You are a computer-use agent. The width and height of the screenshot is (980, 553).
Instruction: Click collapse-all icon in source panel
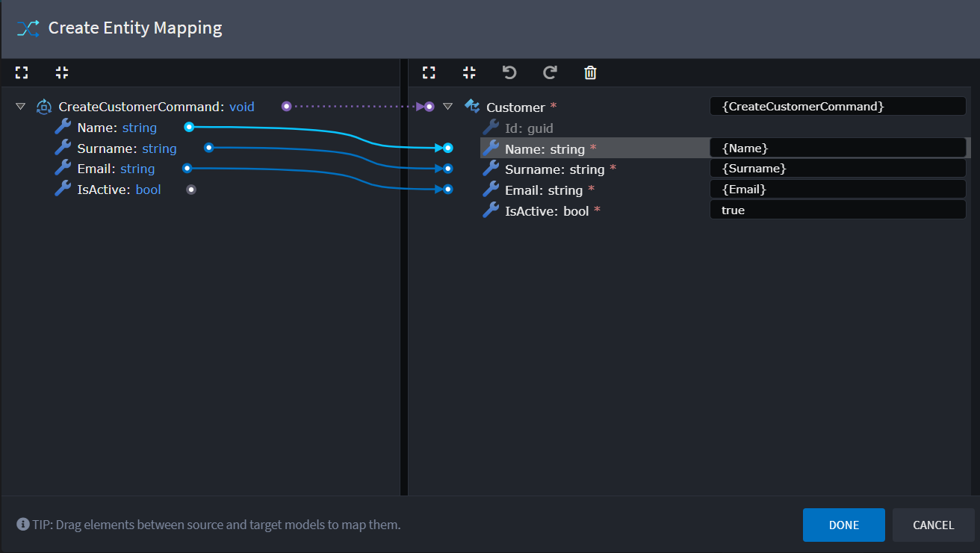(x=62, y=72)
